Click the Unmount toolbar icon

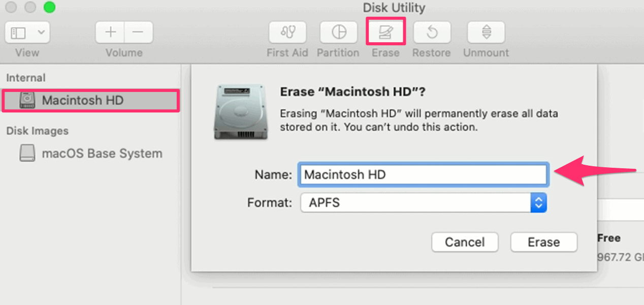coord(486,33)
